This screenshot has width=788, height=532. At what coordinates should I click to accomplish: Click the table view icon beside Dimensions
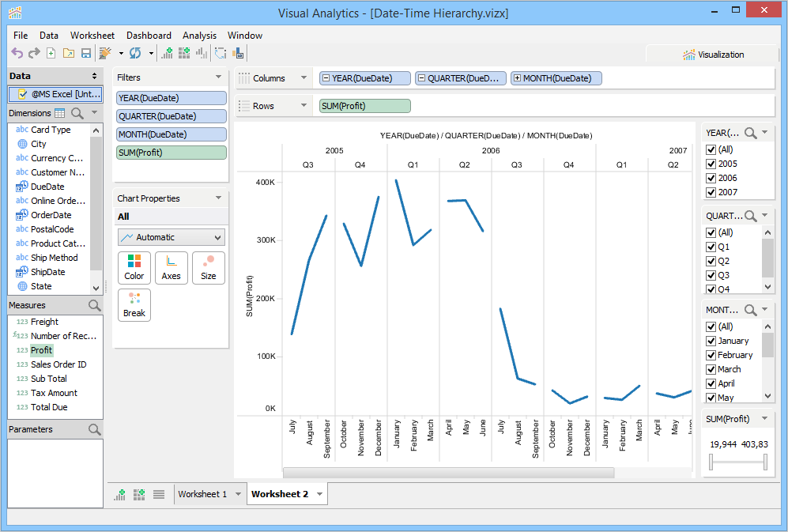point(60,113)
